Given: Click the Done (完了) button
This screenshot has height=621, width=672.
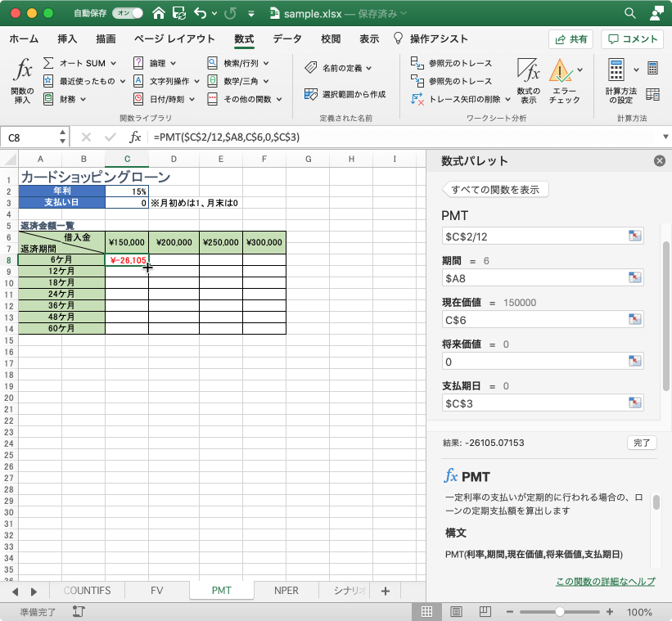Looking at the screenshot, I should tap(642, 443).
